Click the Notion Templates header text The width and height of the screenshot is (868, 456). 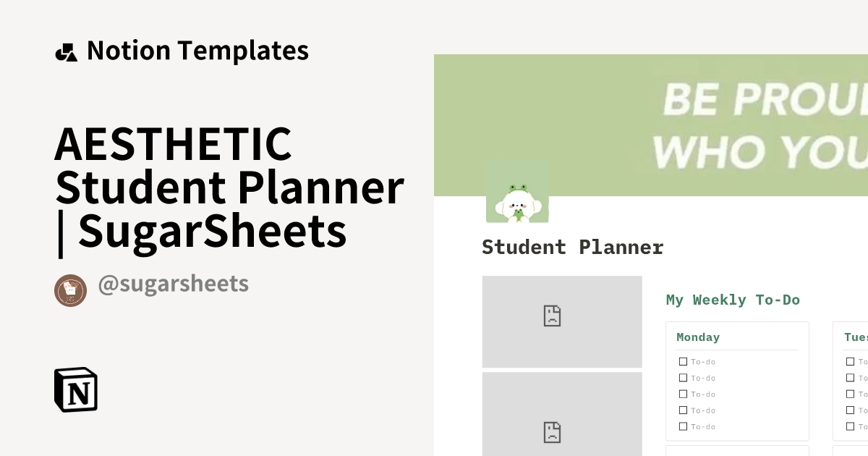pyautogui.click(x=197, y=50)
